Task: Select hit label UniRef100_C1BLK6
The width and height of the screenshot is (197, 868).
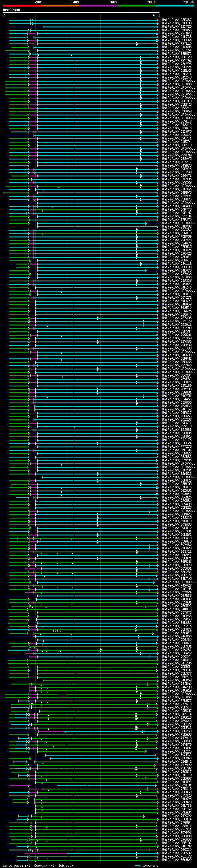Action: 176,71
